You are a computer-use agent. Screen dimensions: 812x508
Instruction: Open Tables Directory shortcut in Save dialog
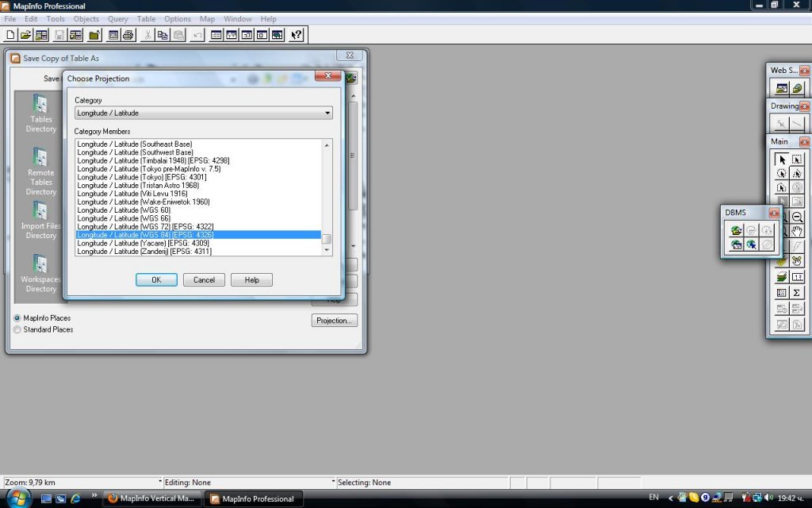(41, 114)
